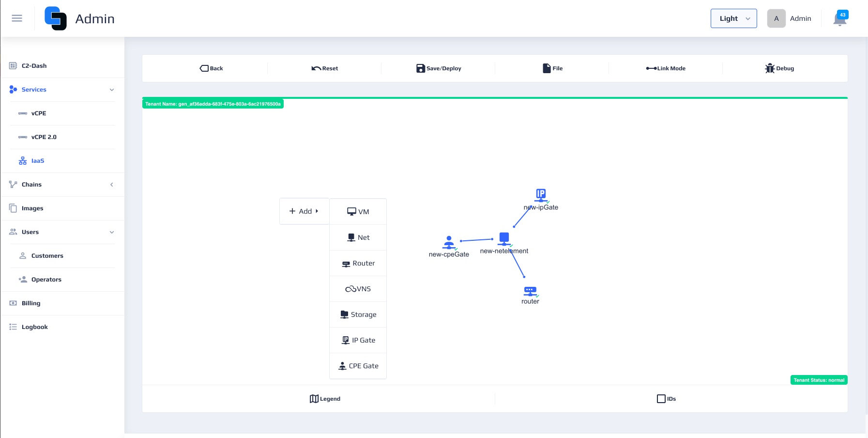The height and width of the screenshot is (438, 868).
Task: Toggle the Legend map display
Action: point(325,399)
